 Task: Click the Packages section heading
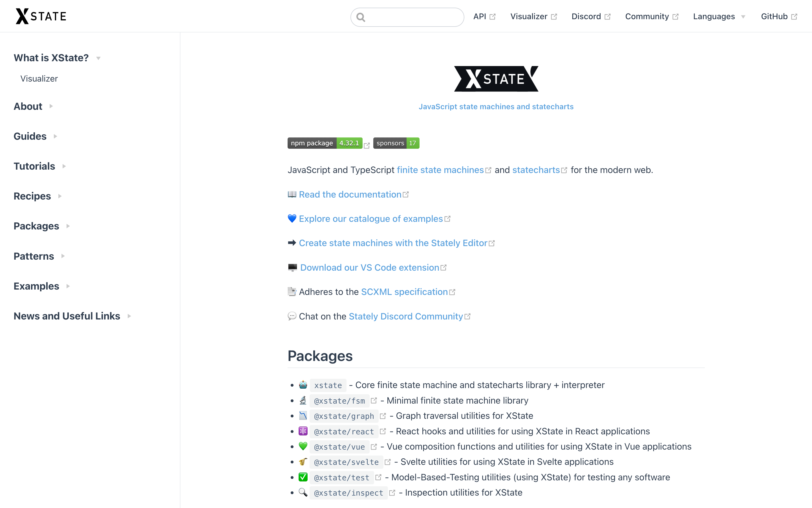point(320,356)
